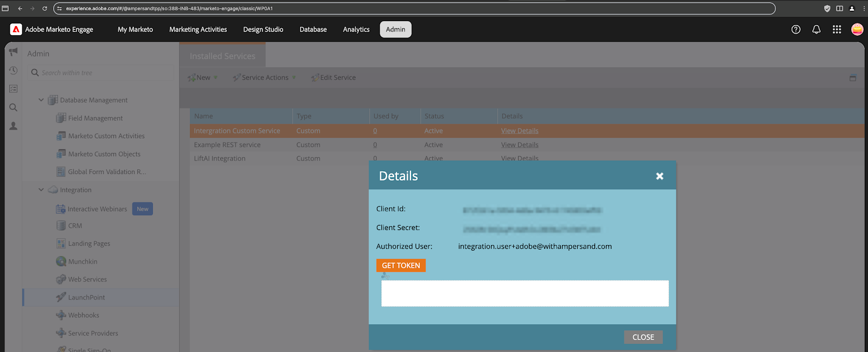The width and height of the screenshot is (868, 352).
Task: Click the LaunchPoint rocket icon
Action: click(x=61, y=297)
